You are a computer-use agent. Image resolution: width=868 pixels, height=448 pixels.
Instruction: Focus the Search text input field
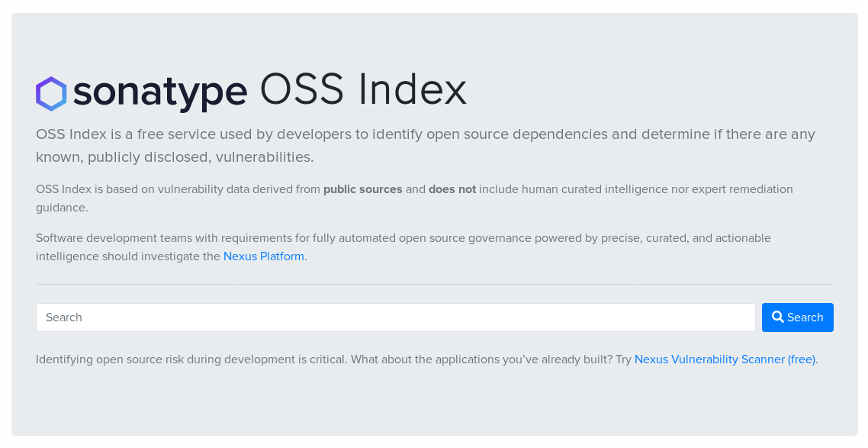396,317
